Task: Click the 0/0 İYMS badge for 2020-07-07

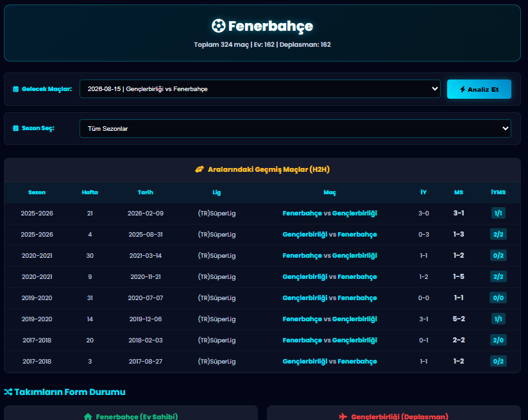Action: point(498,298)
